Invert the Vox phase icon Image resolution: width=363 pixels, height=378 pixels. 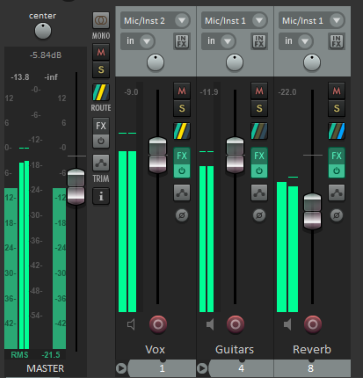tap(182, 216)
